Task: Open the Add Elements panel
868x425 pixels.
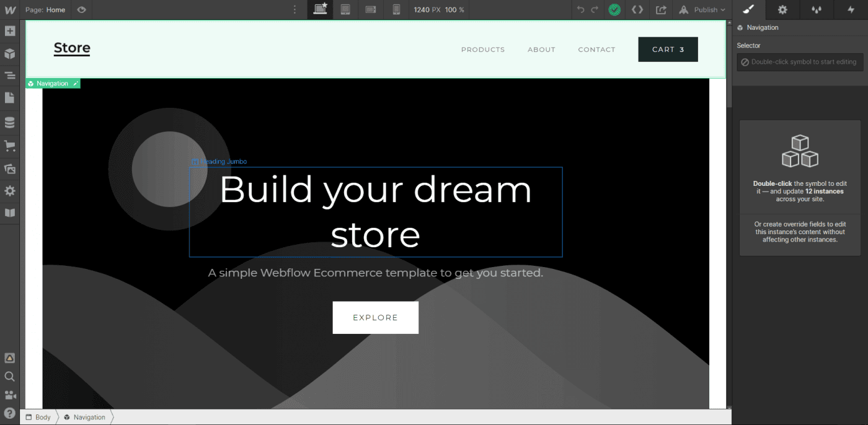Action: point(10,30)
